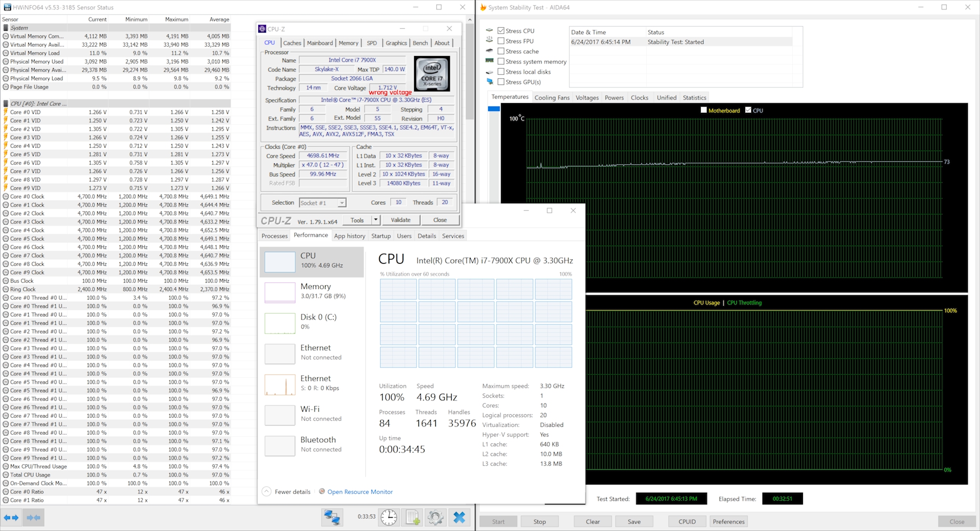
Task: Click the blue graph-scale slider in AIDA64
Action: [494, 109]
